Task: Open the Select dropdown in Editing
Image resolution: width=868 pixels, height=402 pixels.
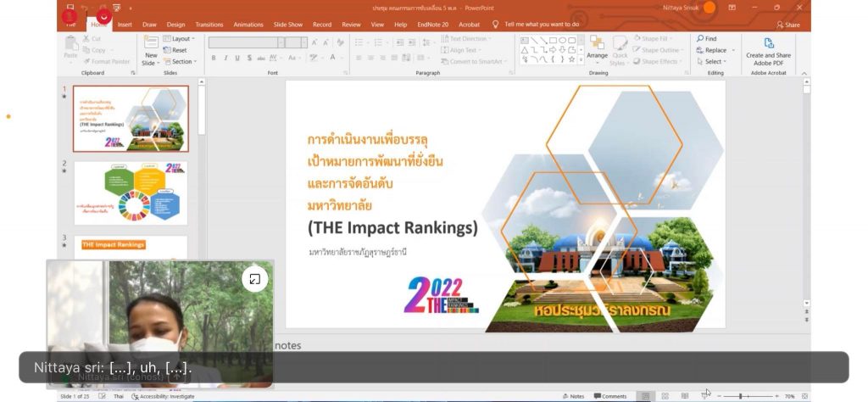Action: click(x=712, y=61)
